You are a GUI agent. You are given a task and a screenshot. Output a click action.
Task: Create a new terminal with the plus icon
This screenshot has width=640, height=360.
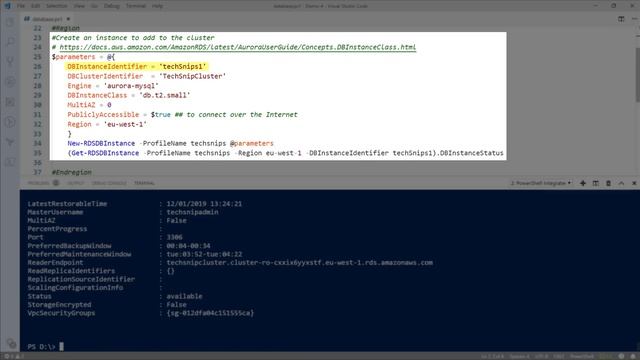(583, 183)
